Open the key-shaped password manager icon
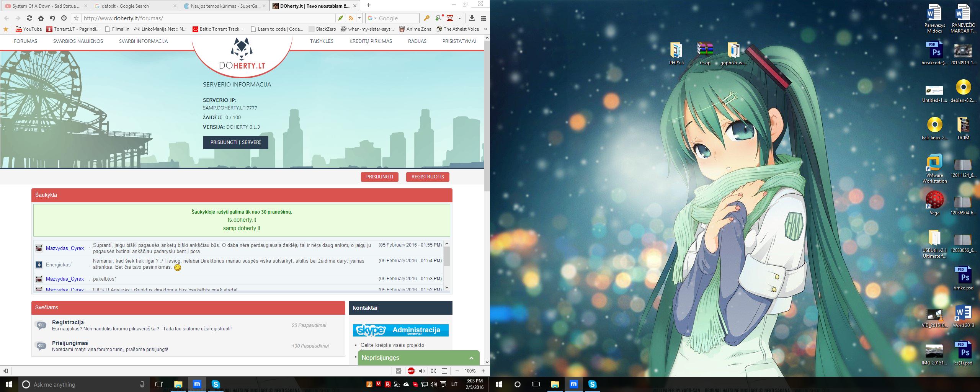This screenshot has height=392, width=980. (427, 18)
